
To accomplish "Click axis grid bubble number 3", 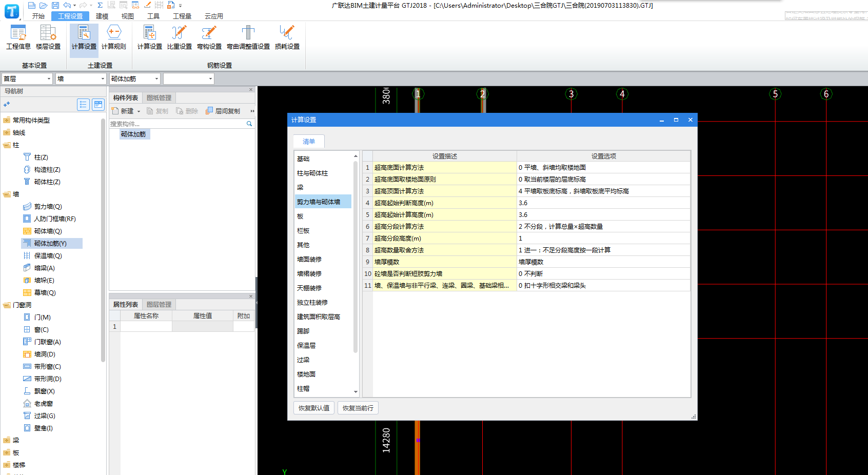I will click(x=571, y=94).
